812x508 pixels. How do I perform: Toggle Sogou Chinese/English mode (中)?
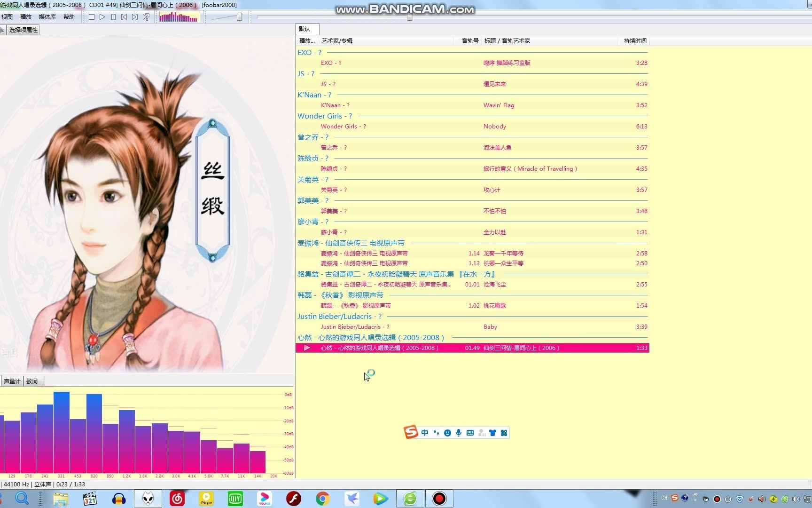click(x=425, y=433)
